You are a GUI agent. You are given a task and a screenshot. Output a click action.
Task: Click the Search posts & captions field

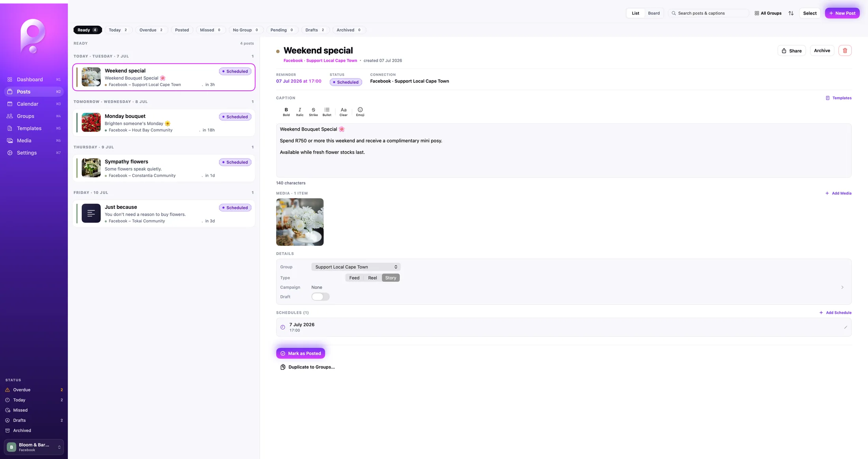[709, 13]
